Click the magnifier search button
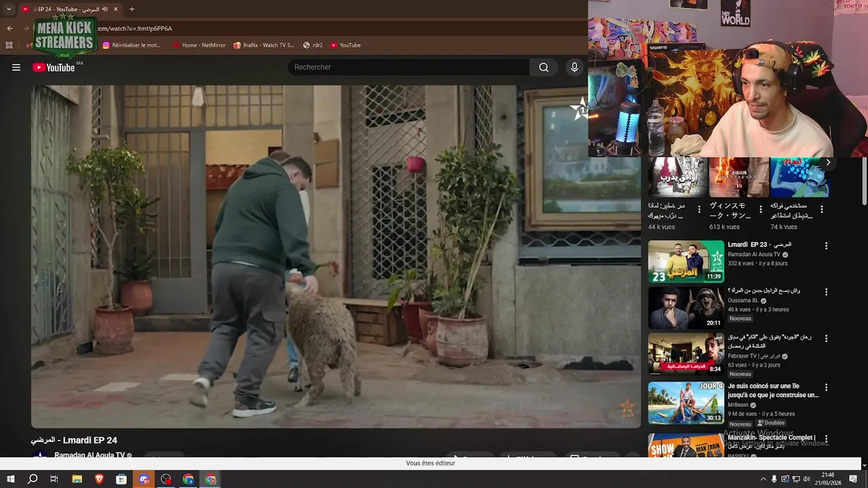The height and width of the screenshot is (488, 868). click(x=544, y=67)
